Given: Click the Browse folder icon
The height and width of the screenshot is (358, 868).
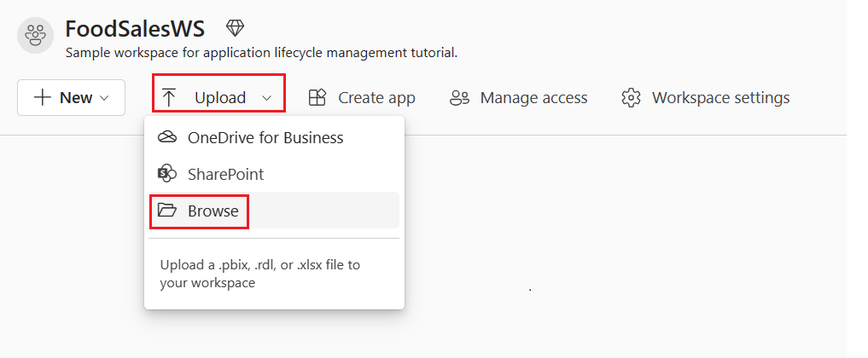Looking at the screenshot, I should pyautogui.click(x=167, y=211).
